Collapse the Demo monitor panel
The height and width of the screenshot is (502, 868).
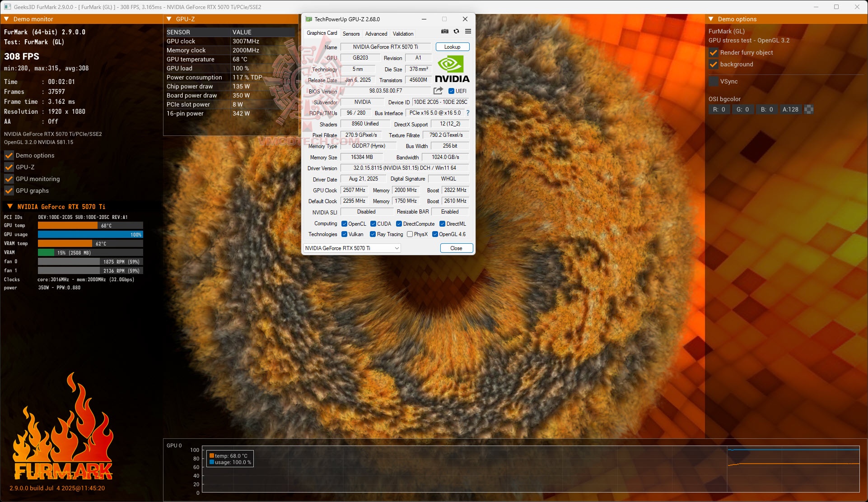pos(7,19)
